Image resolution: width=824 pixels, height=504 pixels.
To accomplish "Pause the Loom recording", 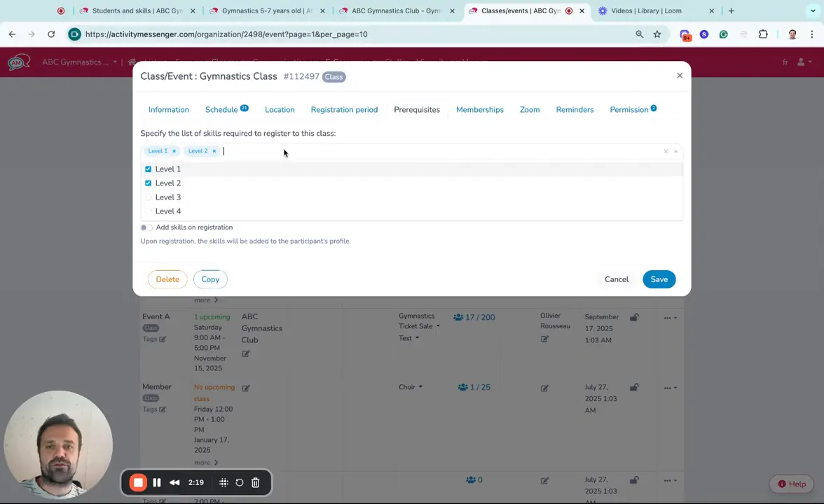I will (157, 482).
